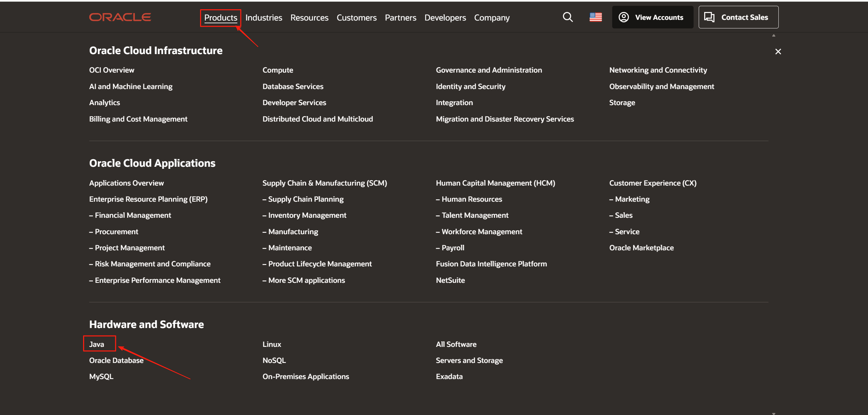The width and height of the screenshot is (868, 415).
Task: Open View Accounts user menu
Action: (x=652, y=17)
